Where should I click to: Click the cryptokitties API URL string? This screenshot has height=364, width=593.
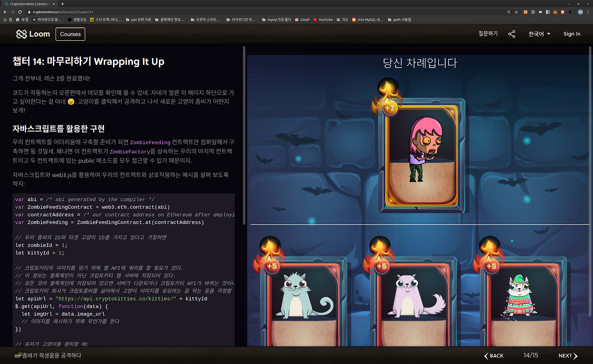(115, 299)
